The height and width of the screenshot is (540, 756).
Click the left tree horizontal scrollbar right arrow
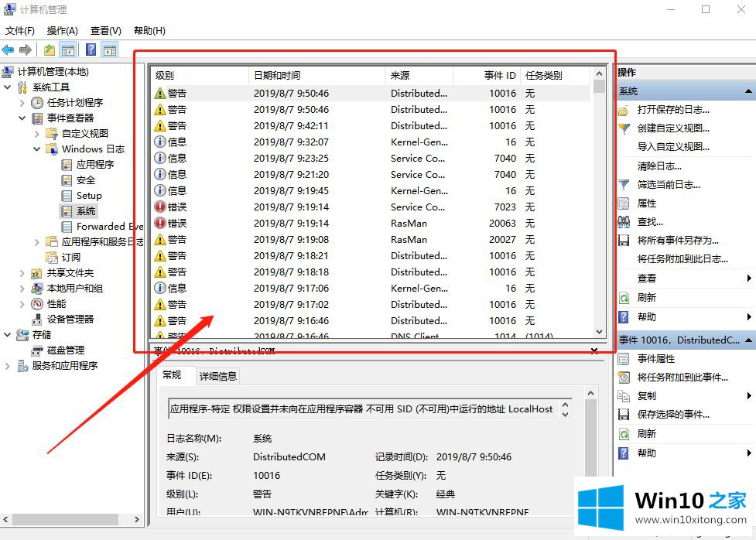tap(137, 519)
